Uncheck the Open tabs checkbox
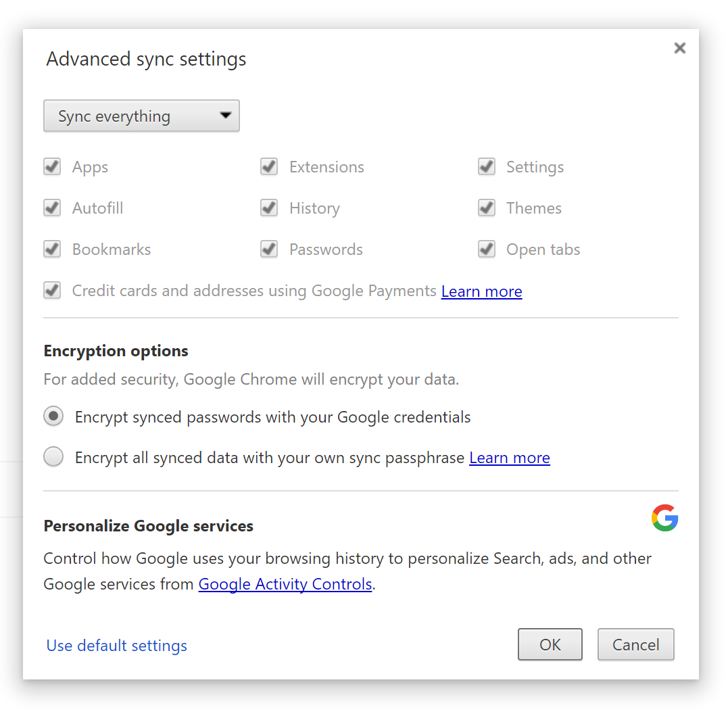 click(487, 249)
